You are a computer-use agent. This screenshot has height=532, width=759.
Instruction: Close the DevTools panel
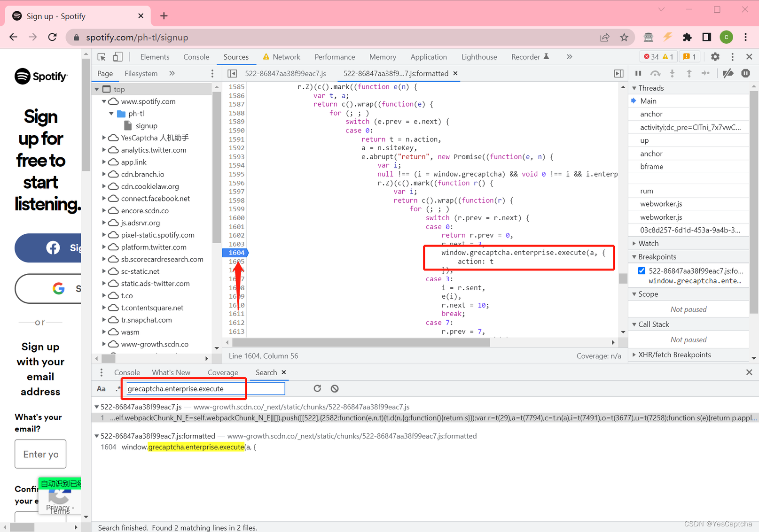[x=749, y=57]
